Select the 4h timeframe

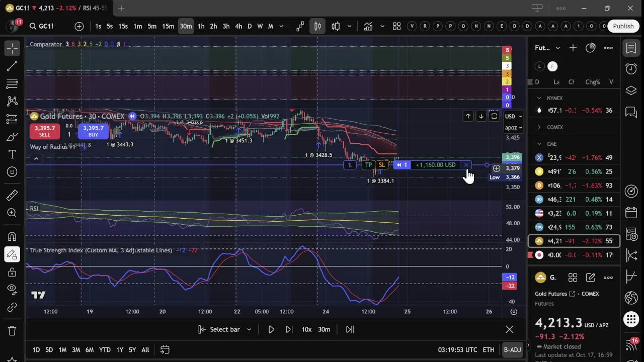point(238,26)
